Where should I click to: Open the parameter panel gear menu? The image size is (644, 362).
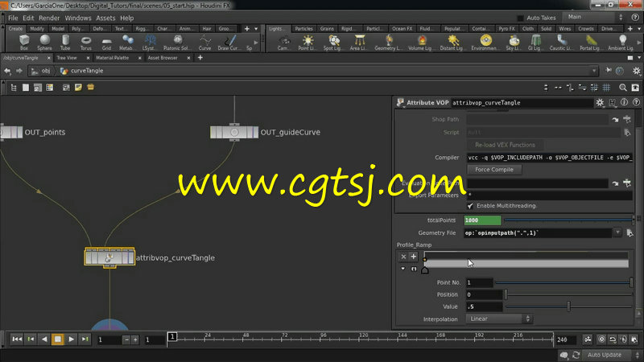click(600, 103)
